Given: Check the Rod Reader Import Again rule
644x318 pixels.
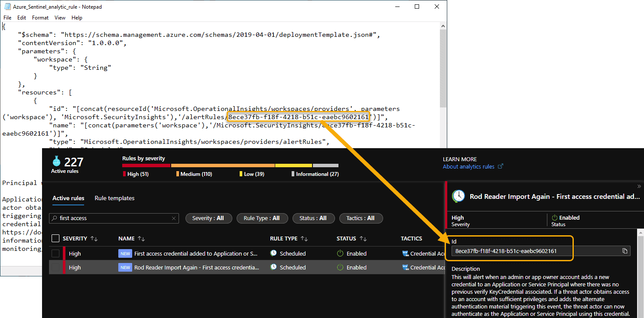Looking at the screenshot, I should point(55,267).
